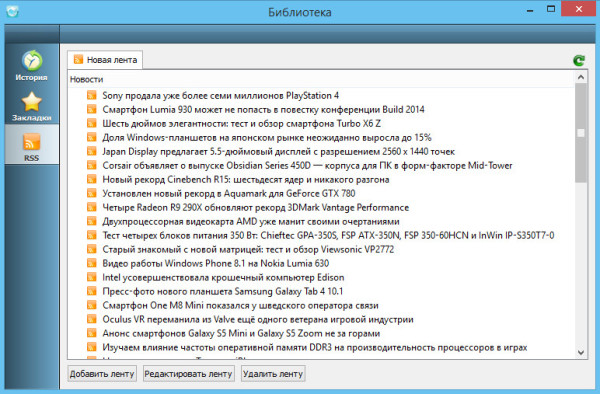This screenshot has height=394, width=600.
Task: Maximize the Библиотека window
Action: point(551,9)
